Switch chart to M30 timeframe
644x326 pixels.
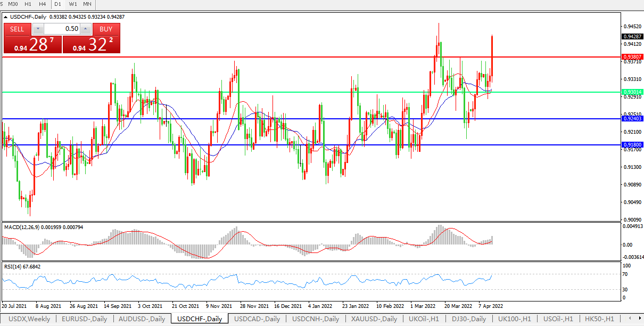point(13,4)
